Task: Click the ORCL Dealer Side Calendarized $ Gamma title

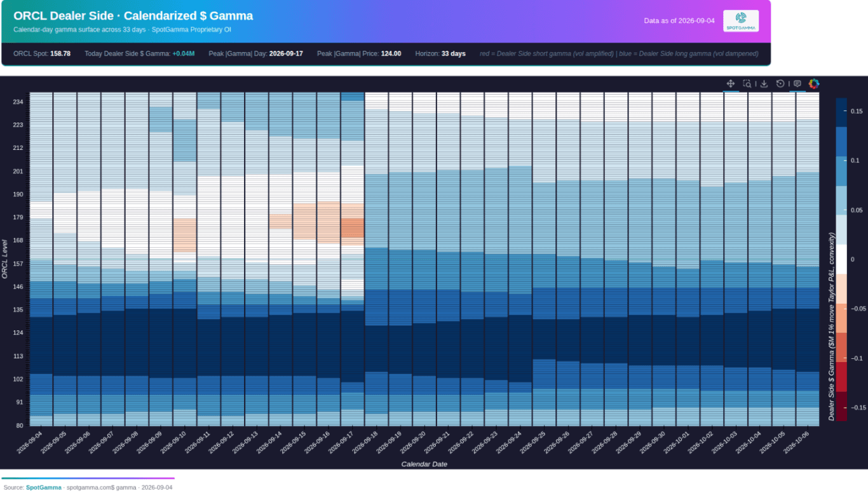Action: click(133, 16)
